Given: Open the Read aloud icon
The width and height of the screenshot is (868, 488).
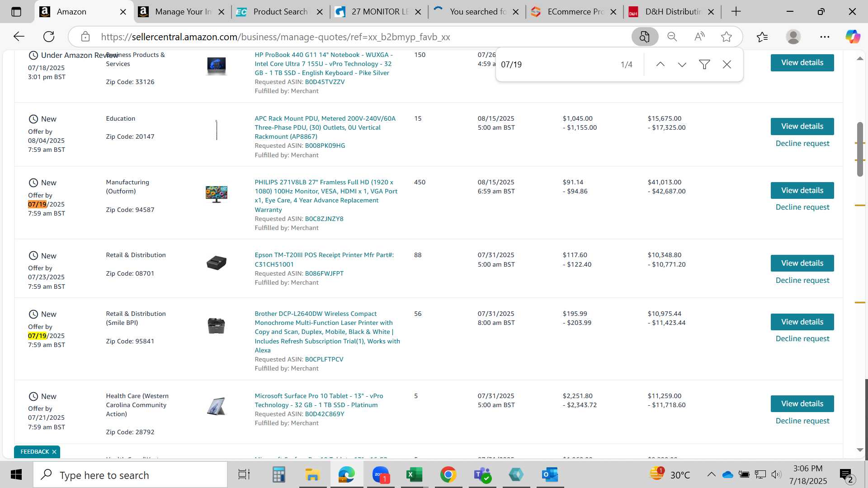Looking at the screenshot, I should point(699,37).
